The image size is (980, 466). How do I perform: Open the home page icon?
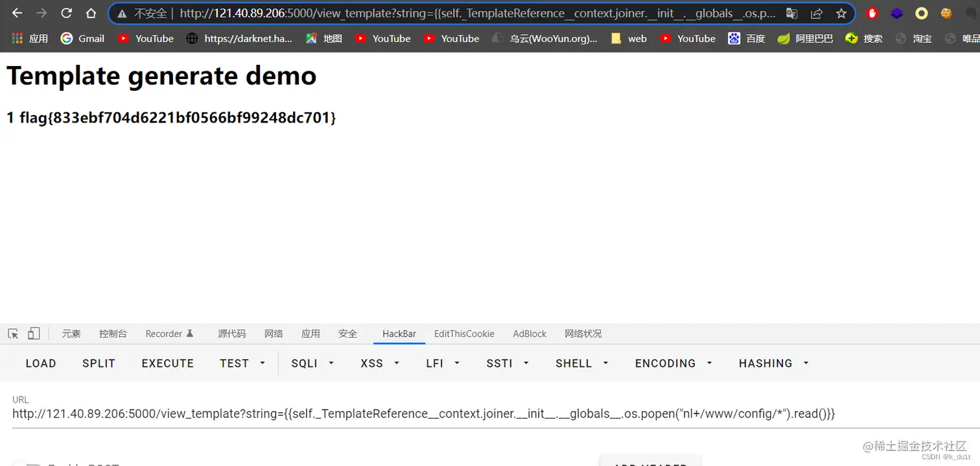pyautogui.click(x=91, y=13)
